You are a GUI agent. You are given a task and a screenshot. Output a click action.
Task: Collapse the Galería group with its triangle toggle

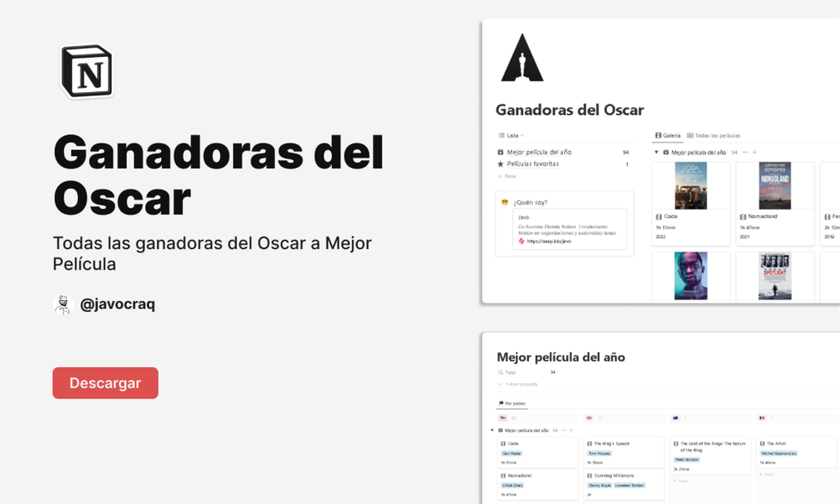coord(656,152)
